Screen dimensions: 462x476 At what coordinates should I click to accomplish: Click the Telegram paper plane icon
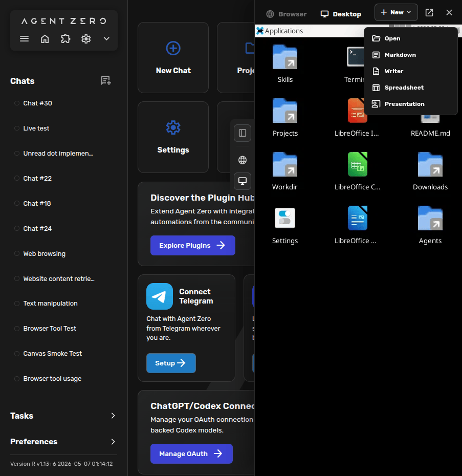coord(160,296)
